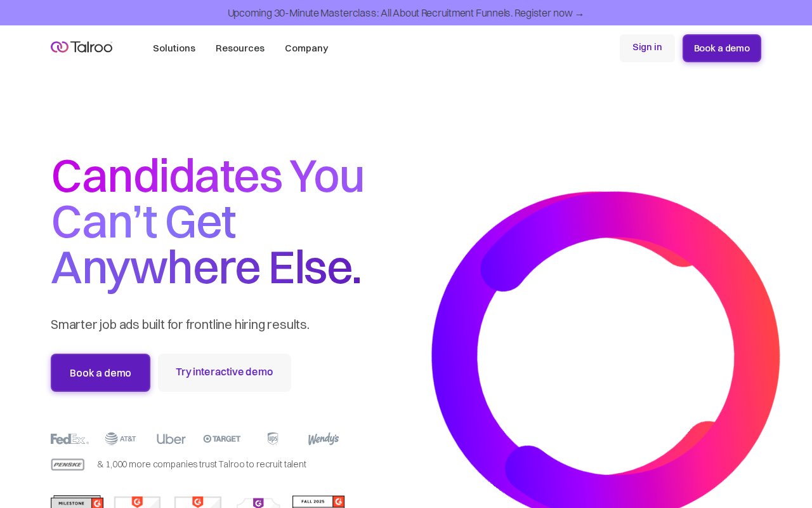Click Book a demo in the header
This screenshot has width=812, height=508.
(722, 48)
